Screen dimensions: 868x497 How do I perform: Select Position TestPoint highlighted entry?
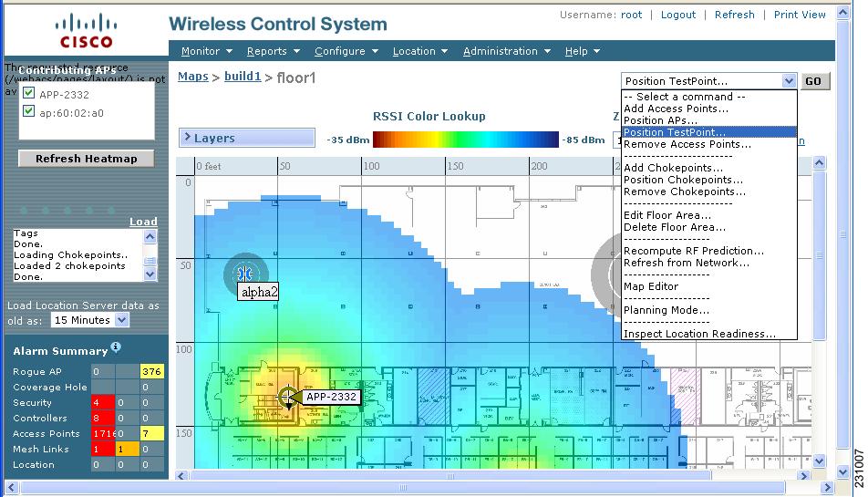(x=708, y=132)
